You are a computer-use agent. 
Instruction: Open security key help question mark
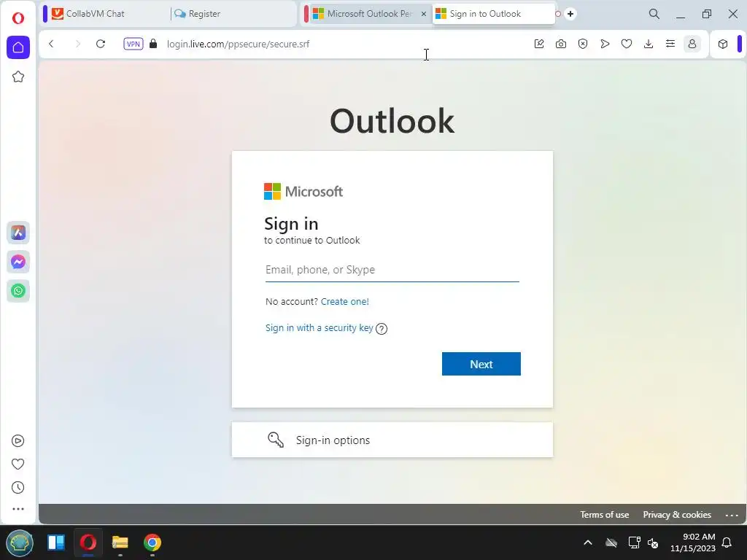[x=382, y=329]
